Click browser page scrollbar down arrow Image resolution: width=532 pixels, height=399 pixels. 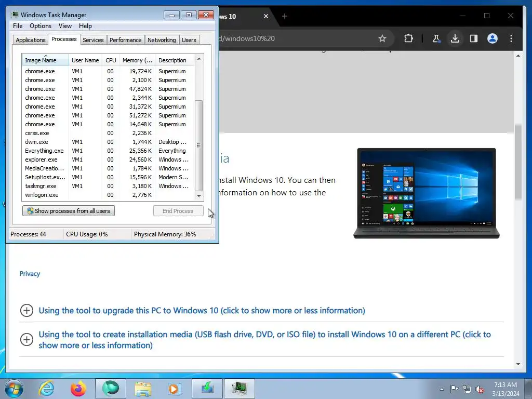pos(518,364)
